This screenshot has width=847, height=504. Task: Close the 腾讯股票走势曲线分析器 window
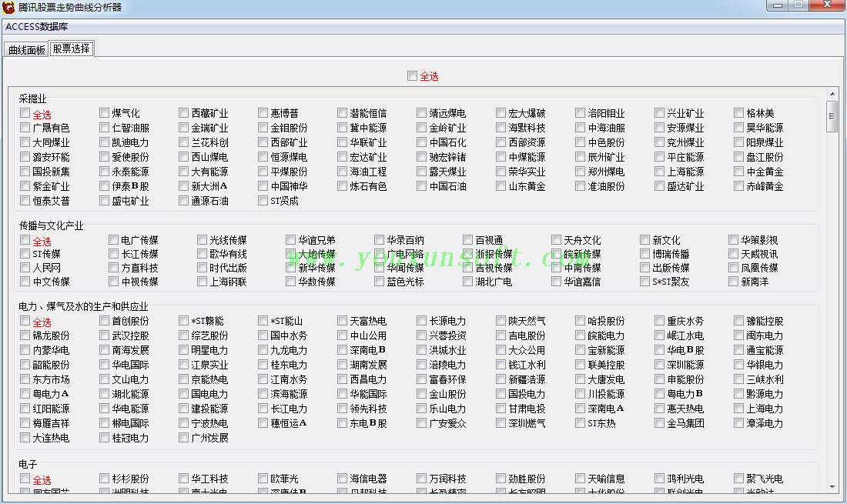point(827,5)
